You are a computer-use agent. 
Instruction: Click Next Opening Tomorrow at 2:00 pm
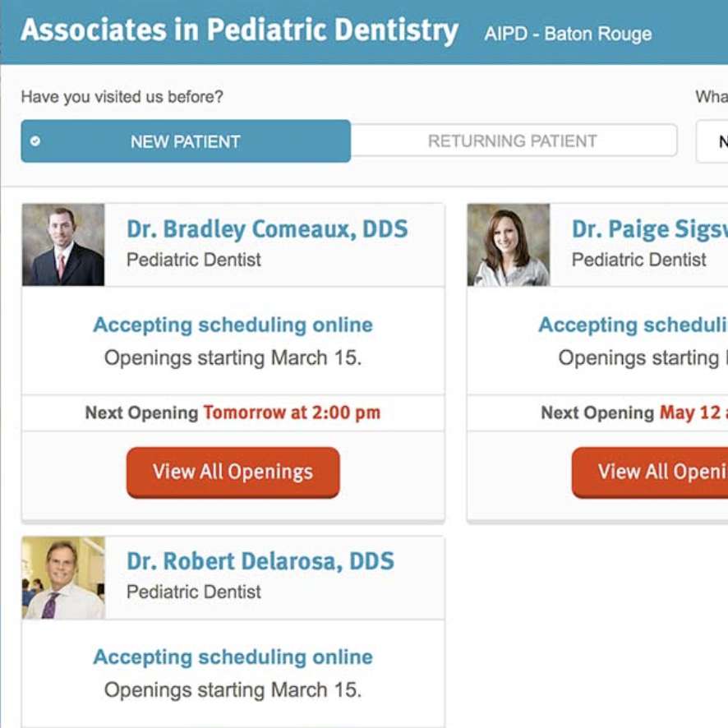pos(233,412)
